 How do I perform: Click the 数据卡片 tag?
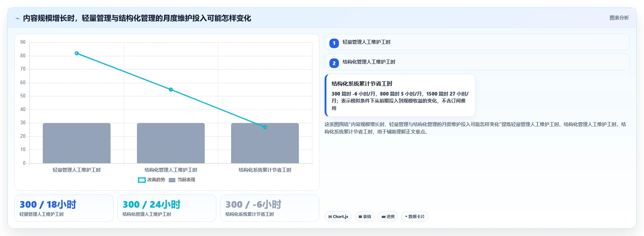[x=415, y=217]
